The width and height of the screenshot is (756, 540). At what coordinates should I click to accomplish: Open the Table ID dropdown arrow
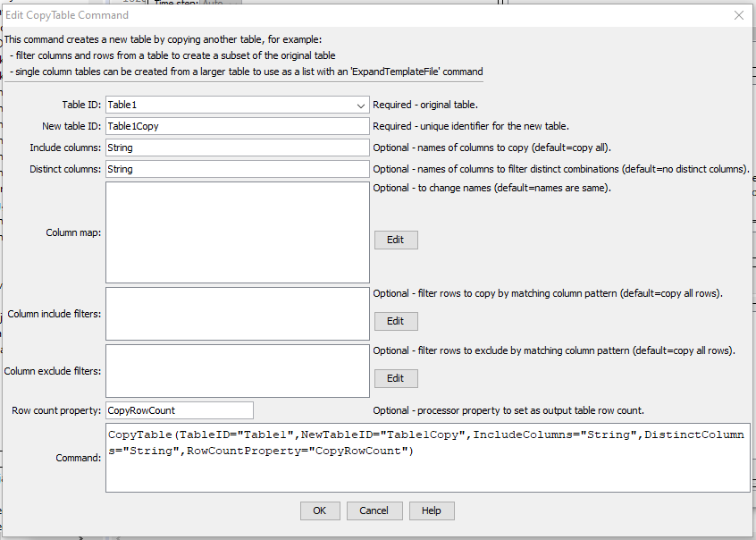tap(361, 105)
